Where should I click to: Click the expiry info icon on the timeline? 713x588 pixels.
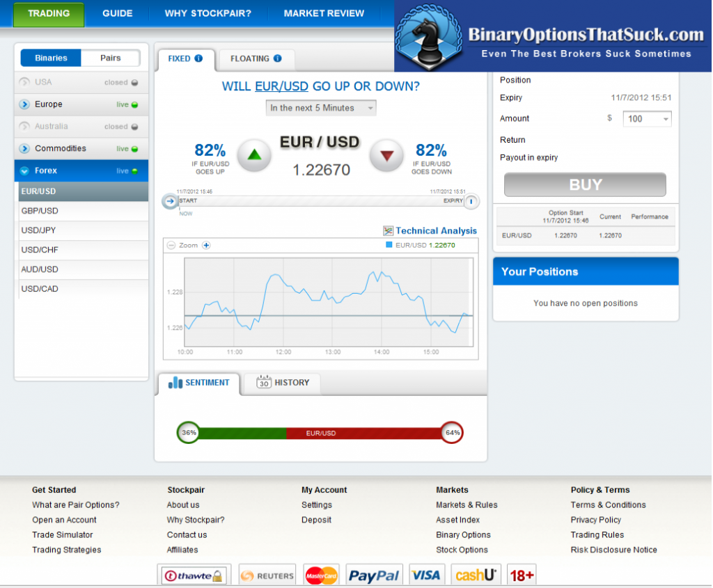471,200
